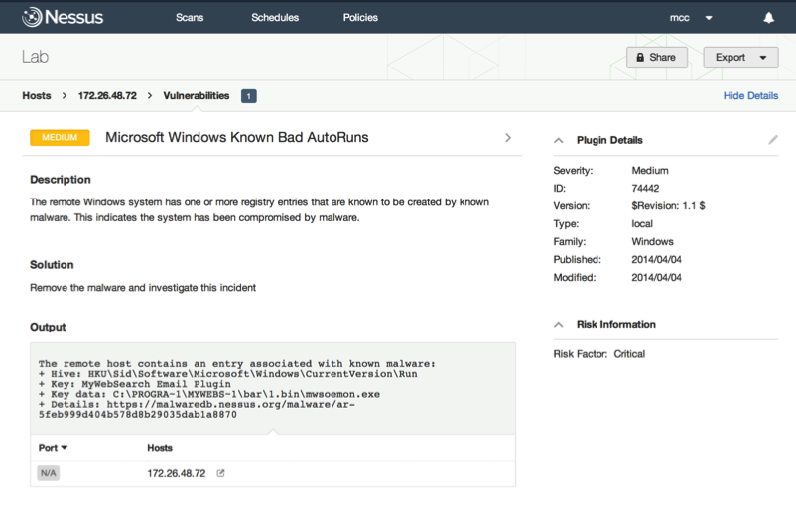The width and height of the screenshot is (796, 532).
Task: Open the Schedules tab
Action: pos(275,17)
